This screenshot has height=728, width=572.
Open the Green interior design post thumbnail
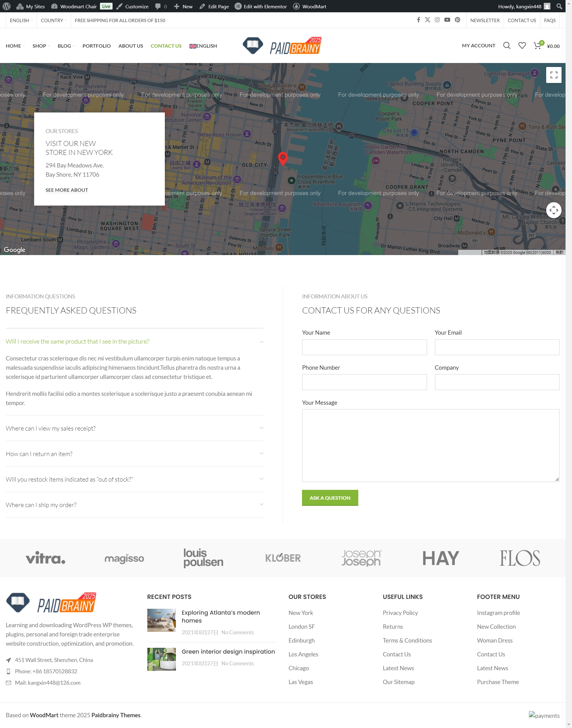click(x=161, y=659)
